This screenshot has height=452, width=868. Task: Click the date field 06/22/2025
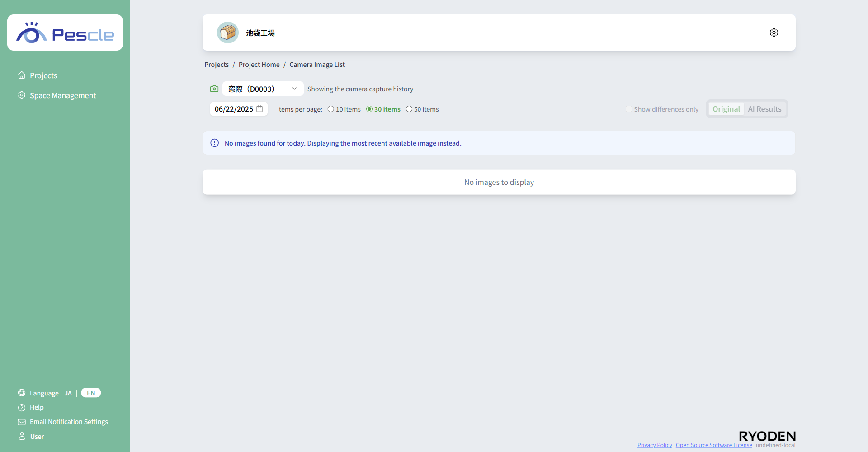pos(239,109)
